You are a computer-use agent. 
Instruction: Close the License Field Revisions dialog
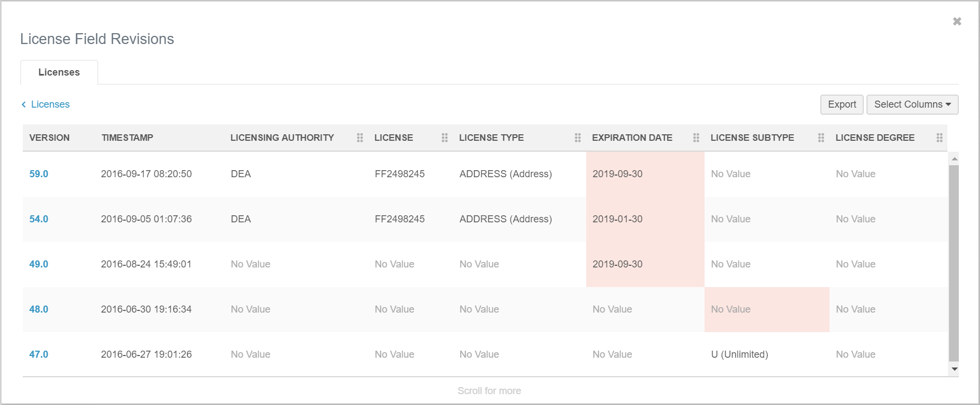click(x=957, y=22)
